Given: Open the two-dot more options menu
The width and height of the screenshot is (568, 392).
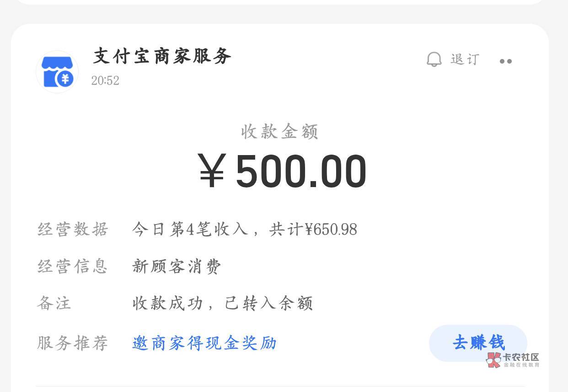Looking at the screenshot, I should (x=505, y=61).
